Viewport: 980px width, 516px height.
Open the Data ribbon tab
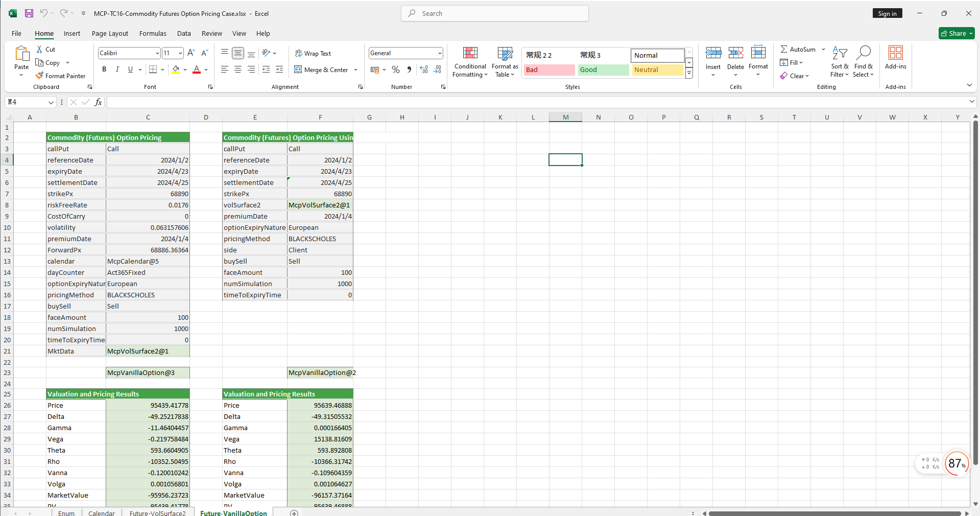(x=184, y=33)
